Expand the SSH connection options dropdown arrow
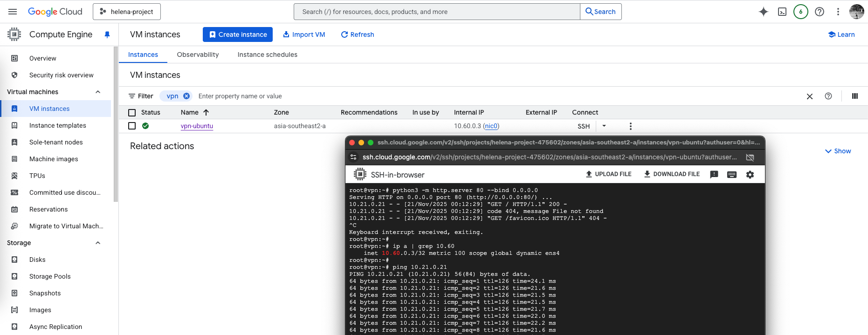This screenshot has width=868, height=335. coord(604,126)
